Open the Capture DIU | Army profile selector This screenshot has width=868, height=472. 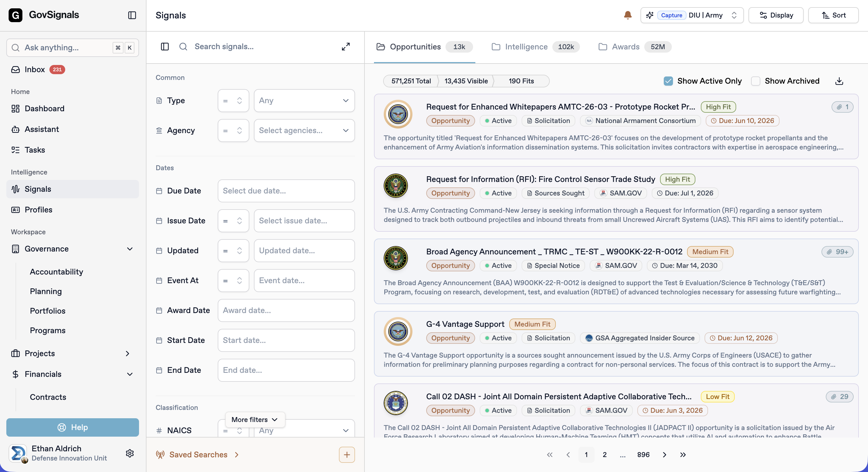(692, 15)
